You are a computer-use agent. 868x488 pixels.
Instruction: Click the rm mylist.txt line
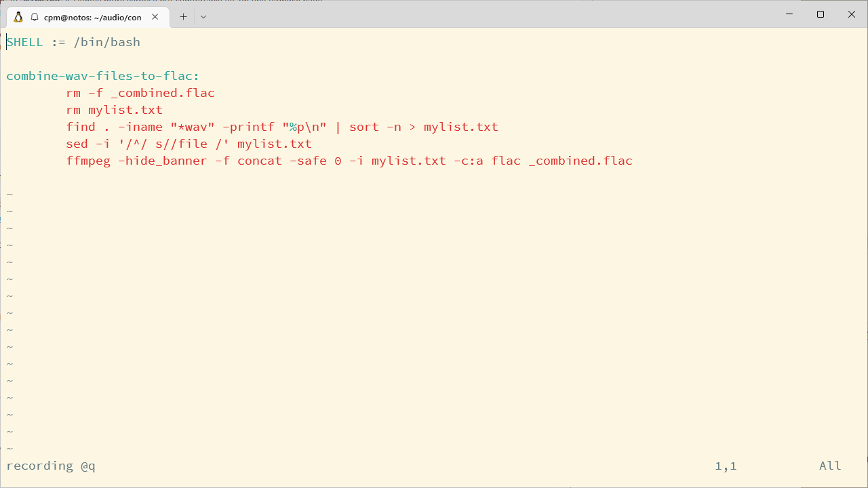point(115,110)
